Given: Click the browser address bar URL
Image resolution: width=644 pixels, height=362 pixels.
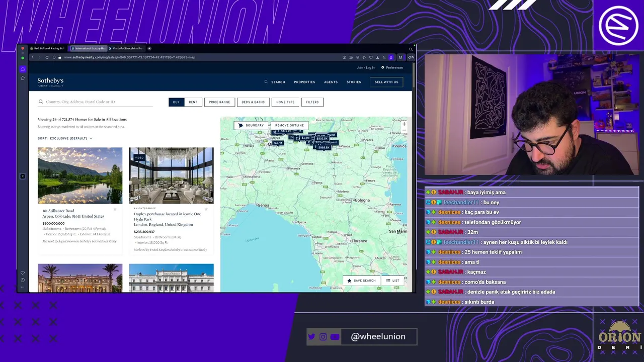Looking at the screenshot, I should tap(130, 57).
